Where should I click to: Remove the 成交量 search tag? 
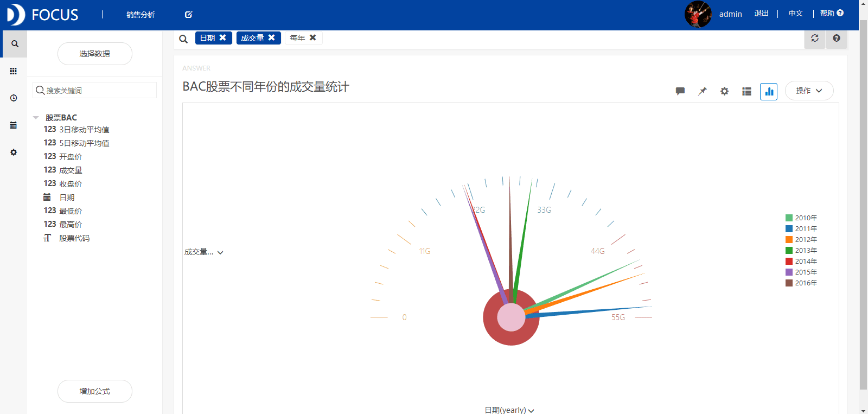point(271,37)
